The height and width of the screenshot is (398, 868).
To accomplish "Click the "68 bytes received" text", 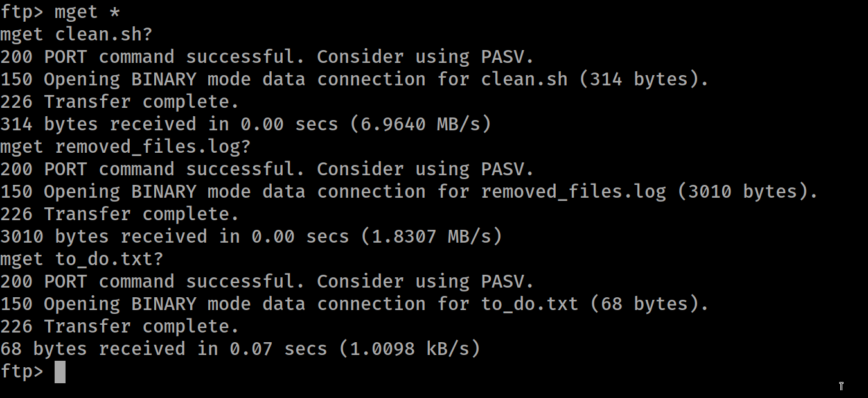I will tap(93, 349).
